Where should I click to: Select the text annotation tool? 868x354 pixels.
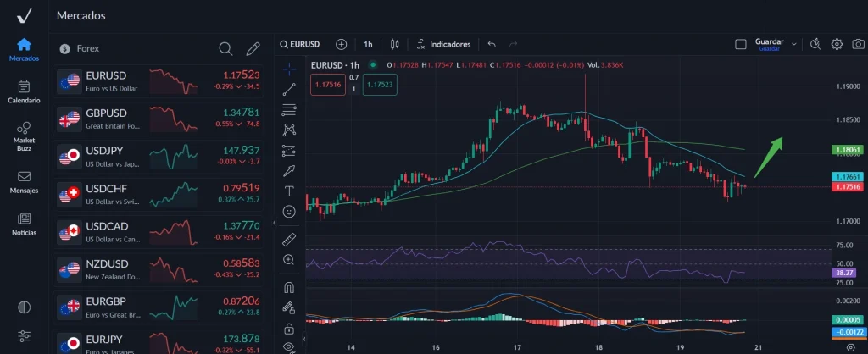tap(290, 191)
